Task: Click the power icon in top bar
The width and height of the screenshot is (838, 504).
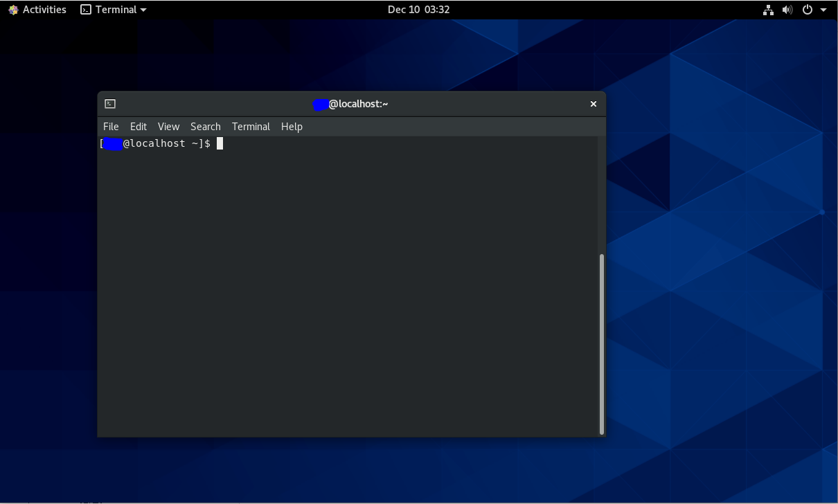Action: pyautogui.click(x=807, y=10)
